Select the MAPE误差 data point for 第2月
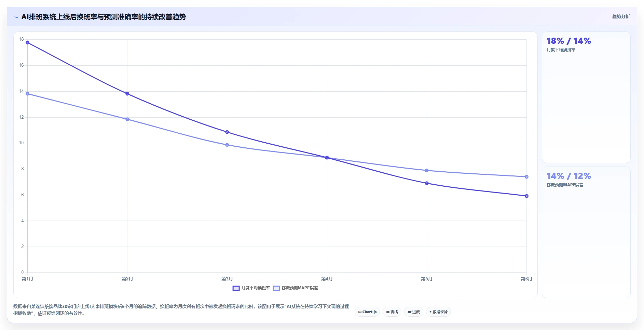Image resolution: width=644 pixels, height=330 pixels. tap(127, 119)
